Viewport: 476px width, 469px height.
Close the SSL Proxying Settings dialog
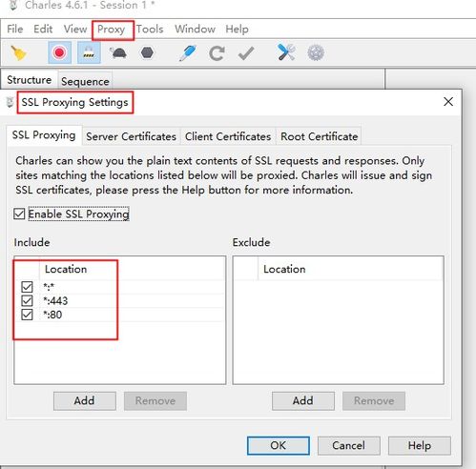coord(448,102)
